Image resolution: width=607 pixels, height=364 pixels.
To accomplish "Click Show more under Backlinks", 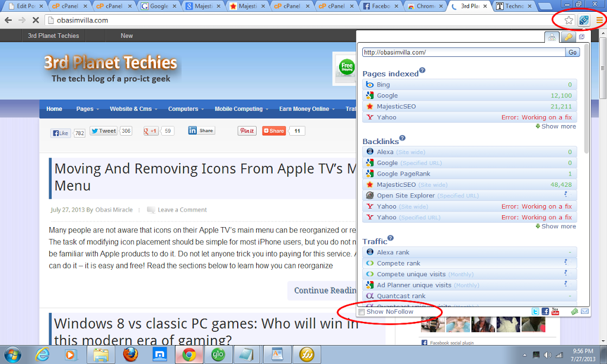I will (555, 226).
